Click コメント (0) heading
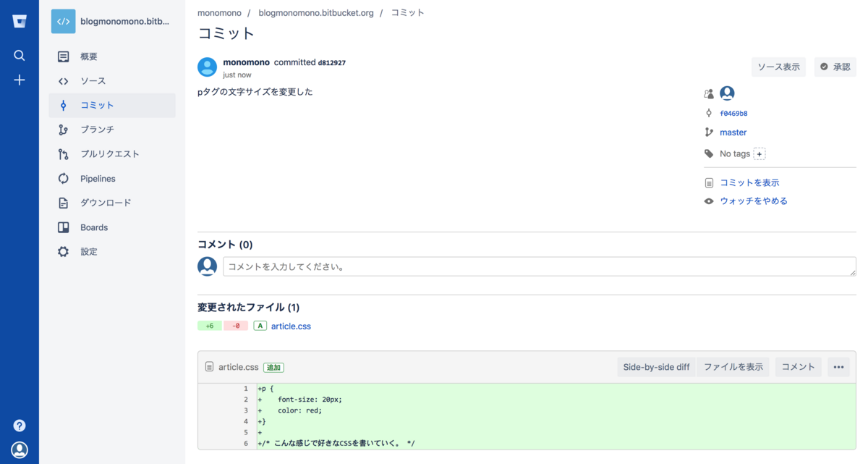The height and width of the screenshot is (464, 868). pos(225,245)
